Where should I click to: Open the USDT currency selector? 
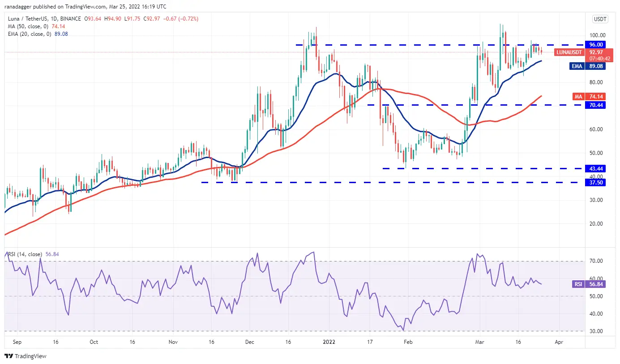599,19
